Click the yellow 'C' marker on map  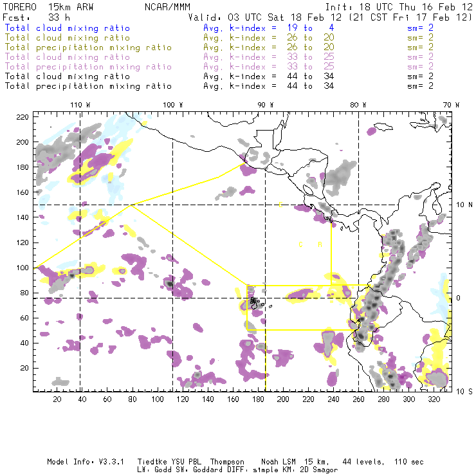300,244
